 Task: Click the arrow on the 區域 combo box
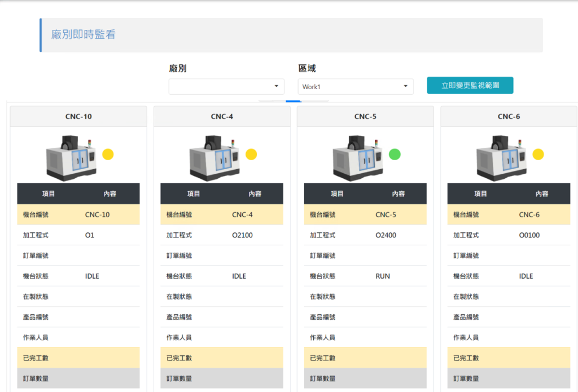405,86
